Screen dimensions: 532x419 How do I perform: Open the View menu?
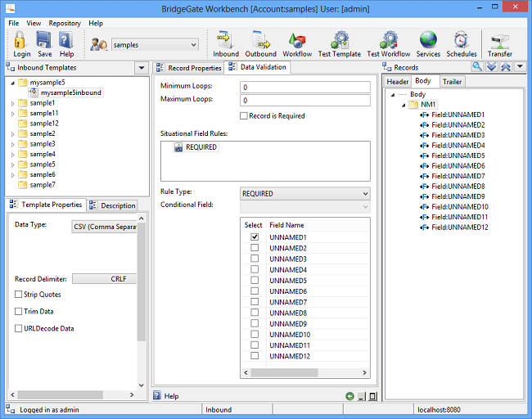pyautogui.click(x=34, y=23)
